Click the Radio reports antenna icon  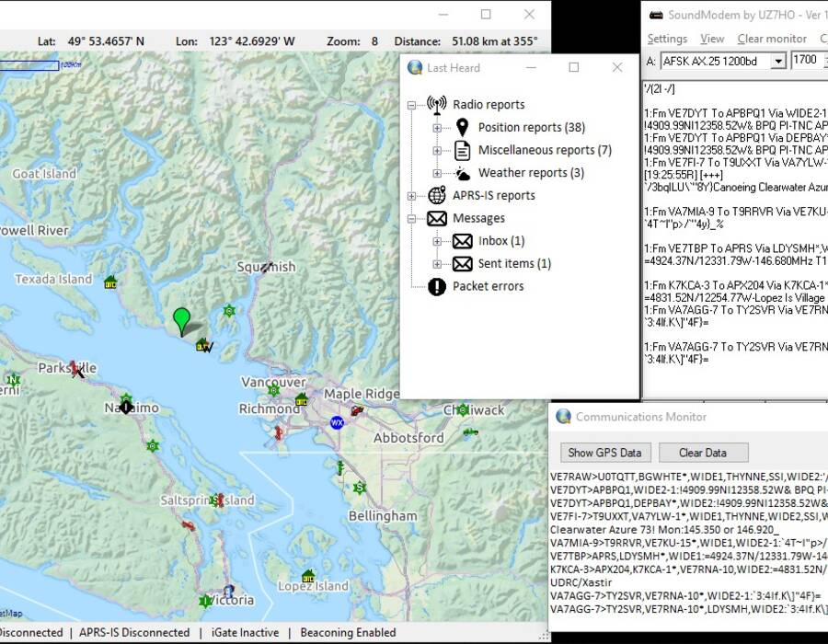pos(437,105)
